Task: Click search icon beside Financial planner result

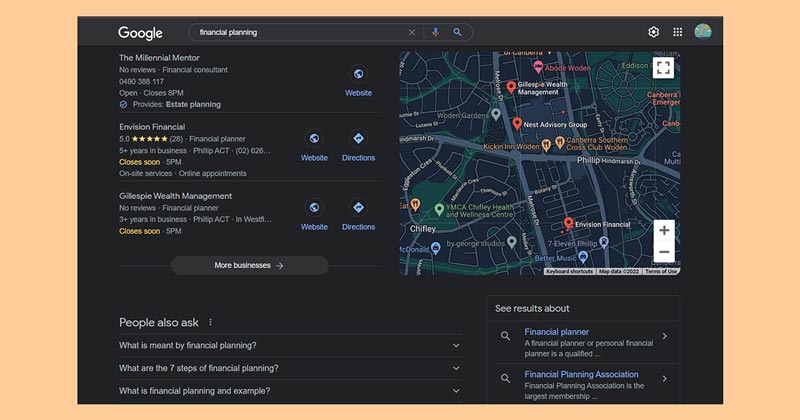Action: coord(505,336)
